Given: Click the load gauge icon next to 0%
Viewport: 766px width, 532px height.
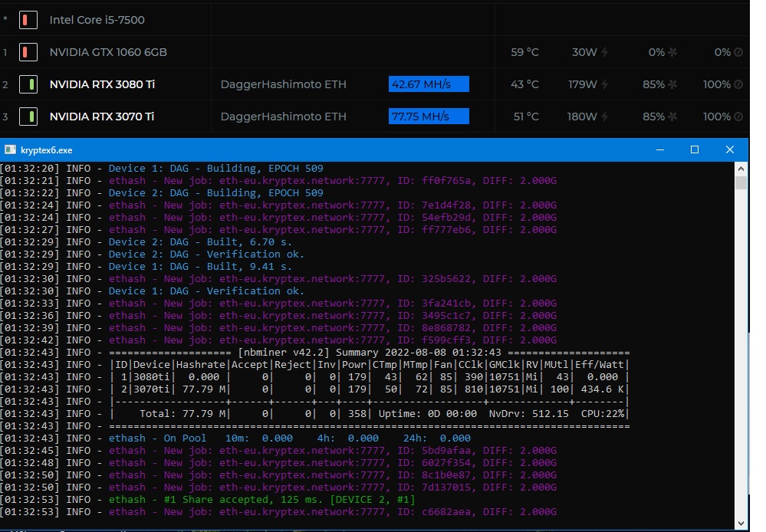Looking at the screenshot, I should (x=738, y=52).
